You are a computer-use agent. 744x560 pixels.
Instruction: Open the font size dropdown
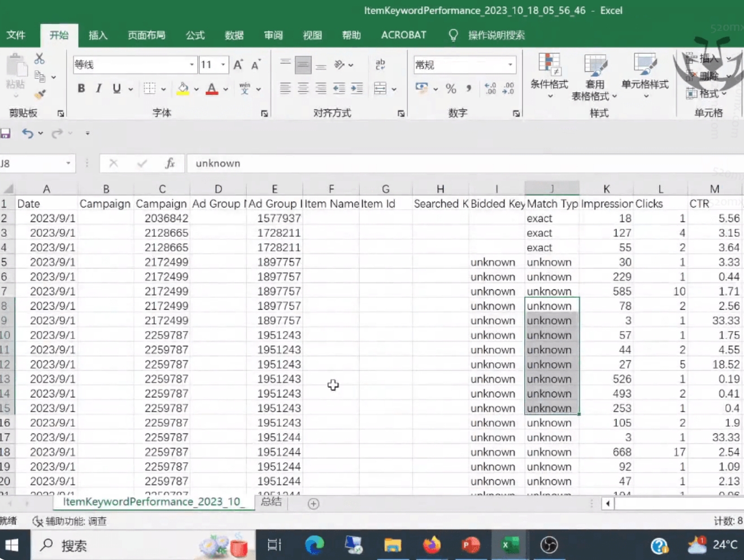click(223, 65)
